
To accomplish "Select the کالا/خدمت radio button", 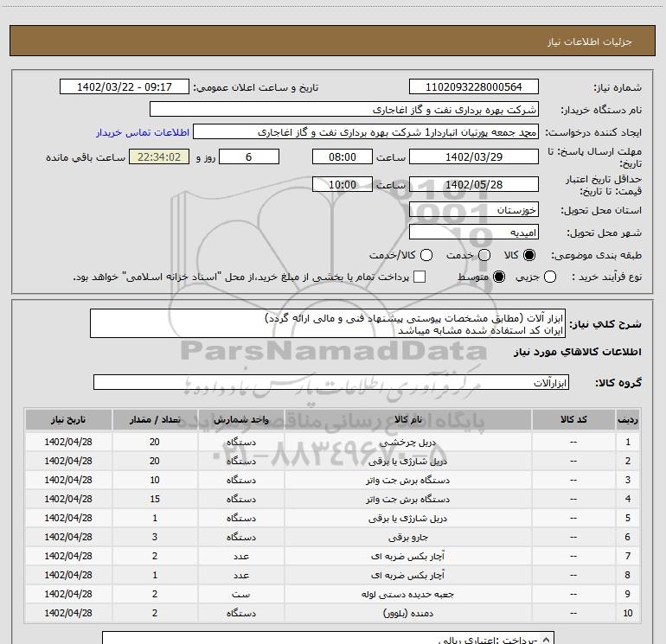I will pyautogui.click(x=426, y=255).
